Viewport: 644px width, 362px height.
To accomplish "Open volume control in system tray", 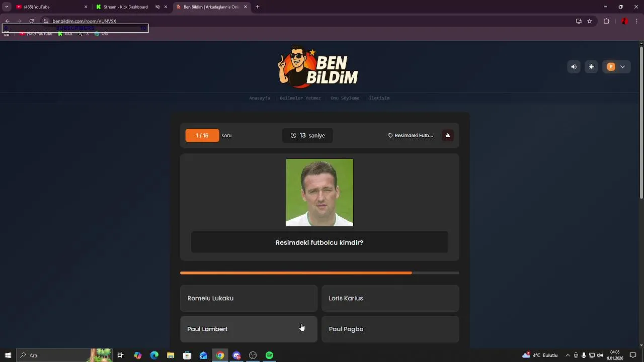I will 600,355.
